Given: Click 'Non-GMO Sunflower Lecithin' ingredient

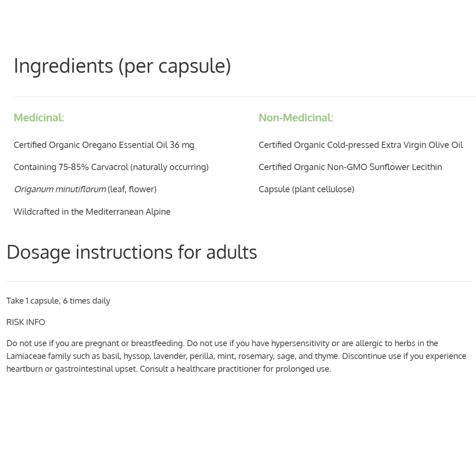Looking at the screenshot, I should coord(350,167).
